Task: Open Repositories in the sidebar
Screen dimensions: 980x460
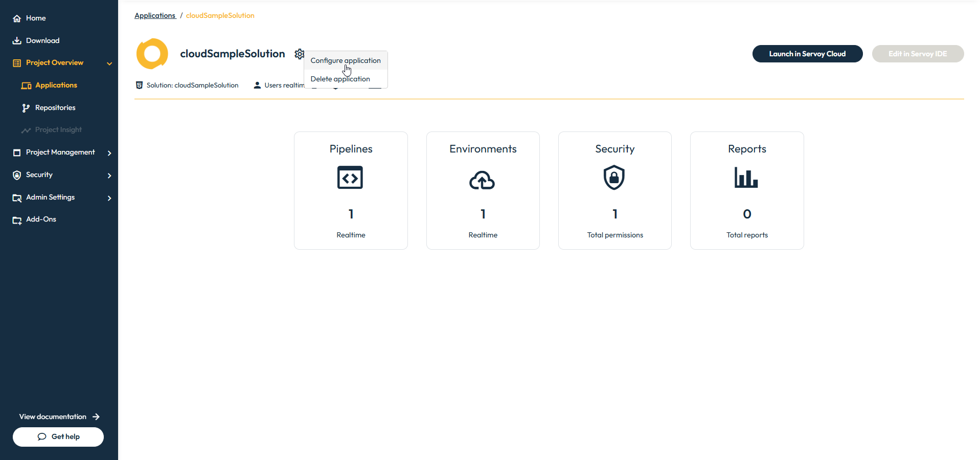Action: click(x=55, y=107)
